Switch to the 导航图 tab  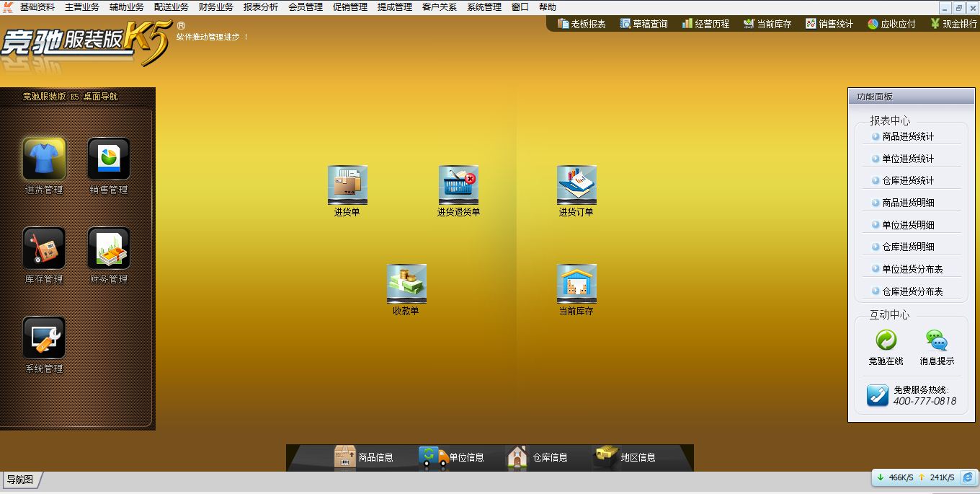click(x=20, y=480)
